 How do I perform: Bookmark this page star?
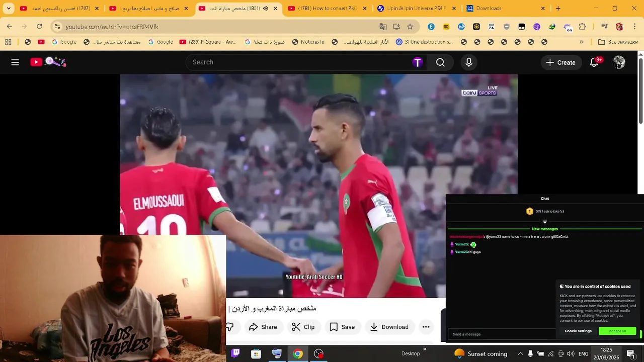(x=410, y=27)
